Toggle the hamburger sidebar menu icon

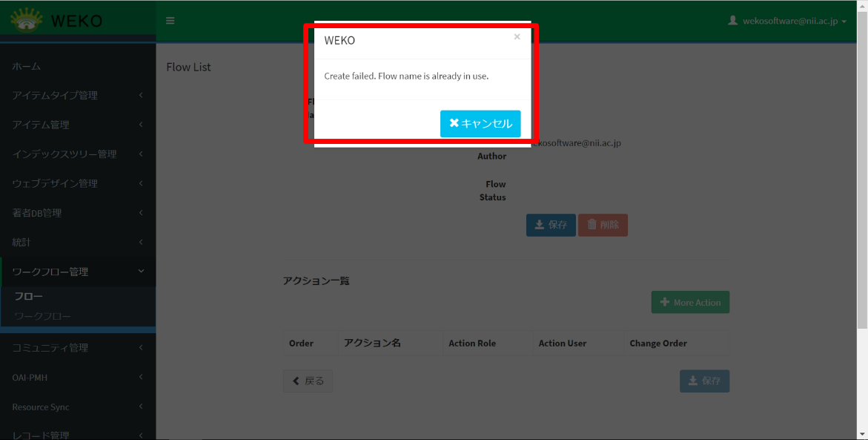[170, 21]
